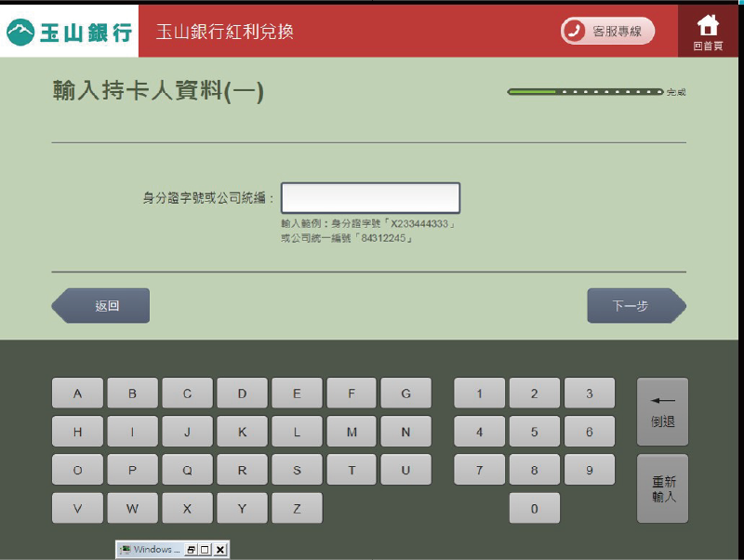
Task: Tap letter S on the keypad
Action: (297, 470)
